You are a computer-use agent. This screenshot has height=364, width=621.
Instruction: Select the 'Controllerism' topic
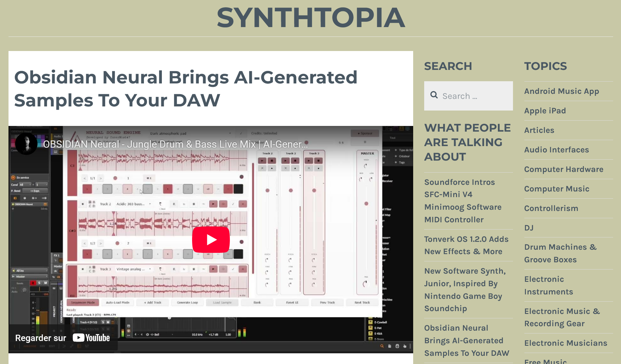(x=551, y=208)
